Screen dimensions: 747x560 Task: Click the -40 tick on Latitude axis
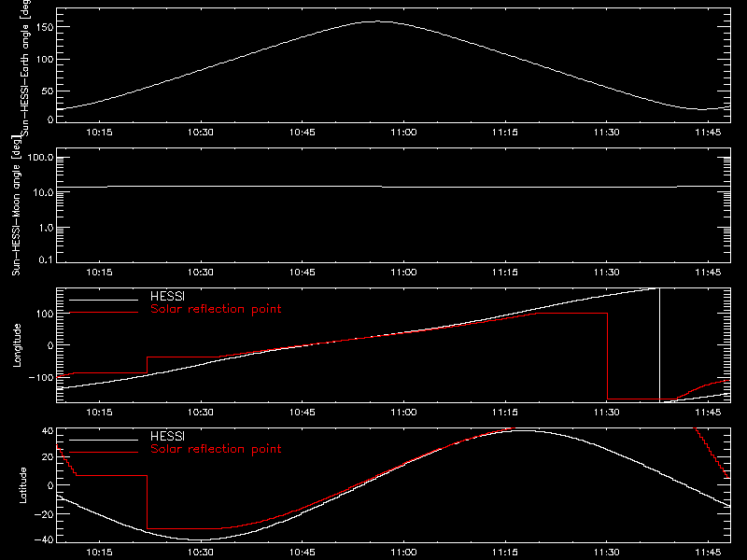coord(44,539)
